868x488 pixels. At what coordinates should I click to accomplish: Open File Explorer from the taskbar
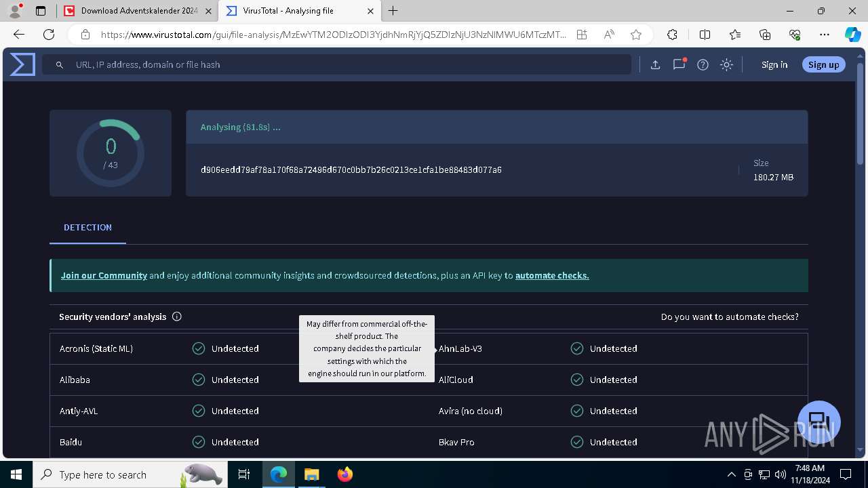pyautogui.click(x=311, y=474)
